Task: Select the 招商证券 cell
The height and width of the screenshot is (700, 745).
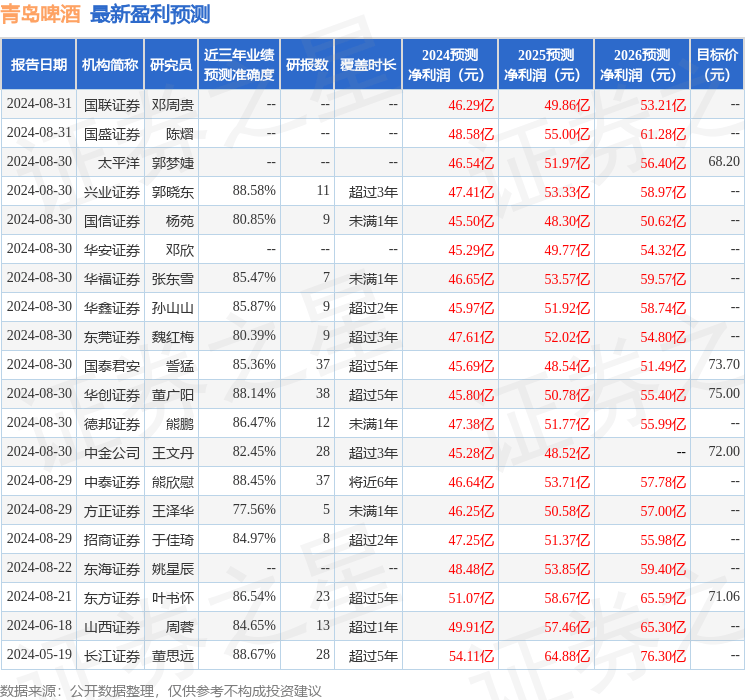Action: point(112,540)
